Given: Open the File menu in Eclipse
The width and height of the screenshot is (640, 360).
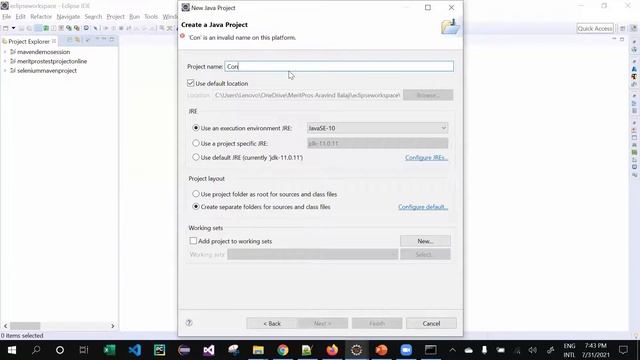Looking at the screenshot, I should coord(7,17).
